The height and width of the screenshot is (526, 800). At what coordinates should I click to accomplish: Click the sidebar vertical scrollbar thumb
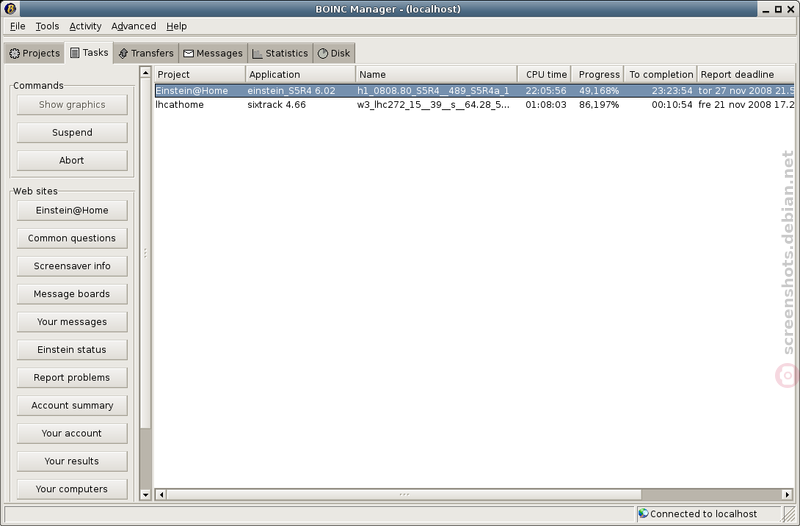click(145, 253)
